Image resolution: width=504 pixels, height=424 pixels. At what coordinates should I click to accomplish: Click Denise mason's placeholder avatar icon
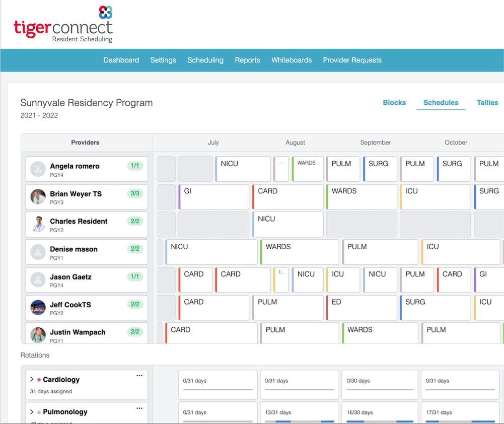[38, 252]
